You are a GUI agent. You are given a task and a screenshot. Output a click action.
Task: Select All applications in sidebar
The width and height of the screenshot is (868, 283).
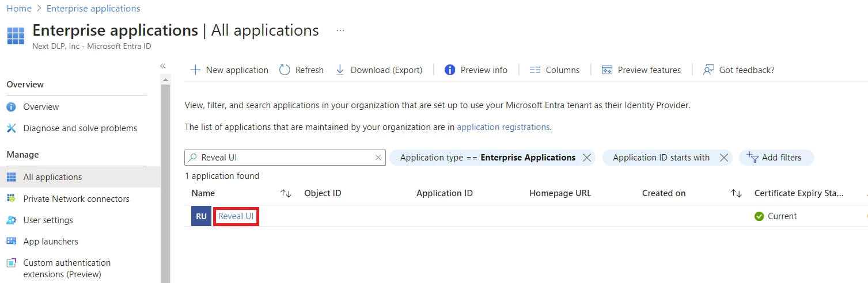[x=80, y=177]
